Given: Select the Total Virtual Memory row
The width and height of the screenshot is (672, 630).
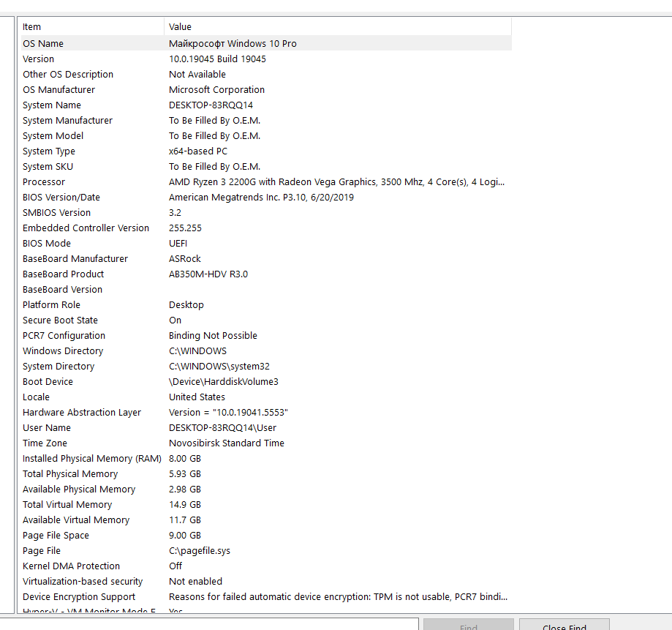Looking at the screenshot, I should [x=266, y=505].
